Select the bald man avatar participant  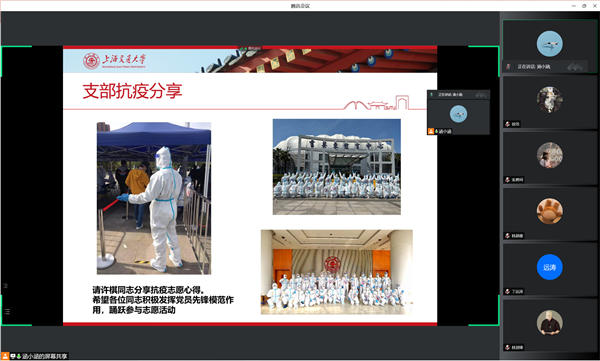549,323
